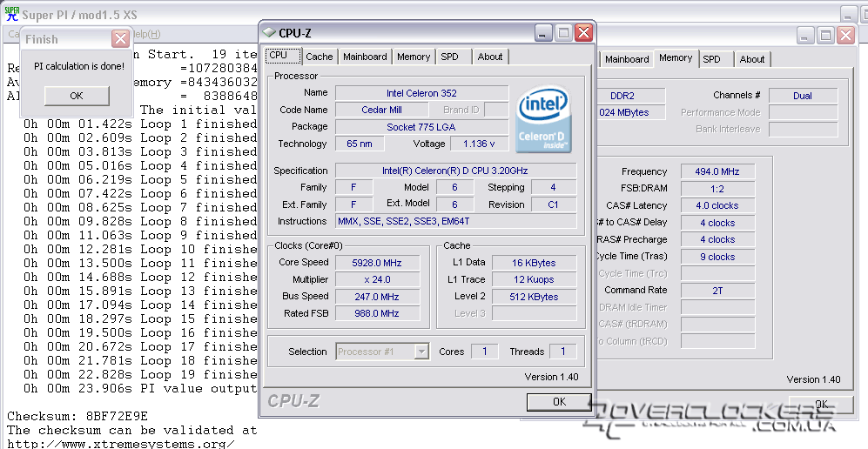Minimize the front CPU-Z window
This screenshot has width=868, height=449.
click(x=543, y=33)
